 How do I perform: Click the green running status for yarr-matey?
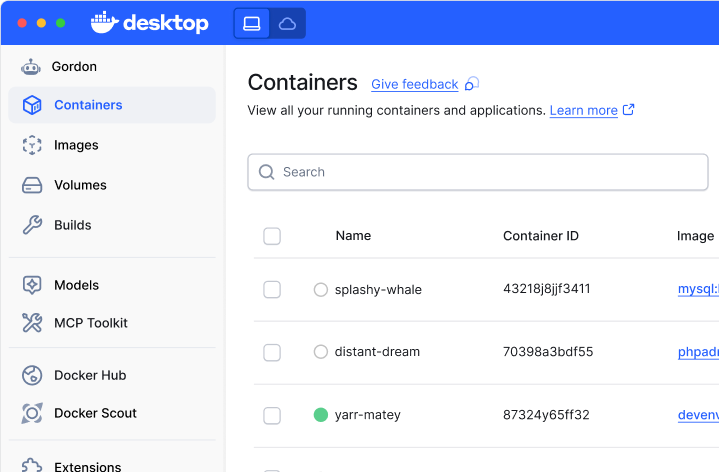pyautogui.click(x=321, y=415)
